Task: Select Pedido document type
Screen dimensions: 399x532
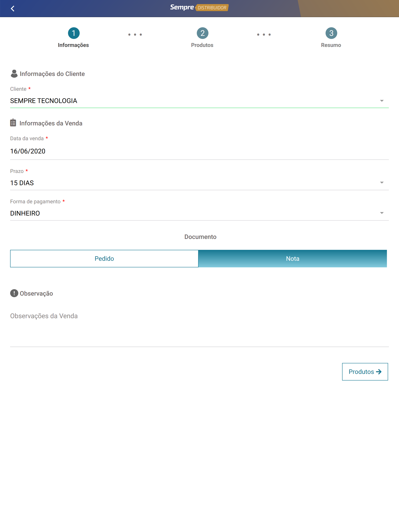Action: pyautogui.click(x=104, y=259)
